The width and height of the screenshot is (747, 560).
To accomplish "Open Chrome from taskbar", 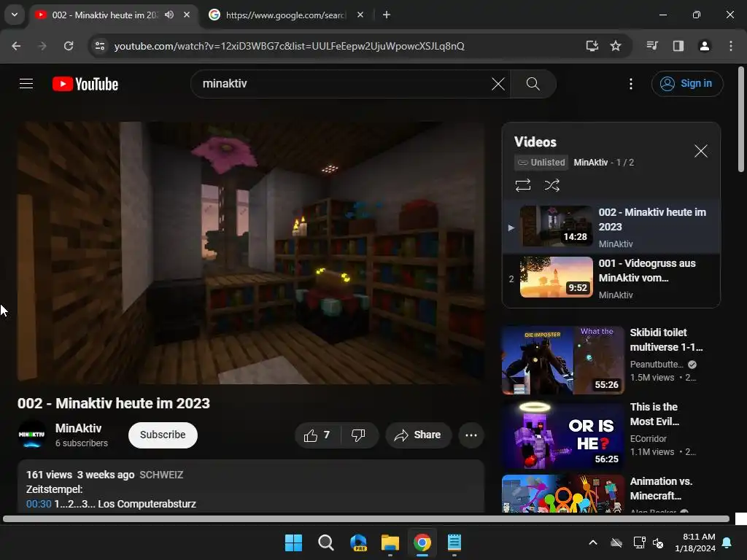I will [422, 542].
